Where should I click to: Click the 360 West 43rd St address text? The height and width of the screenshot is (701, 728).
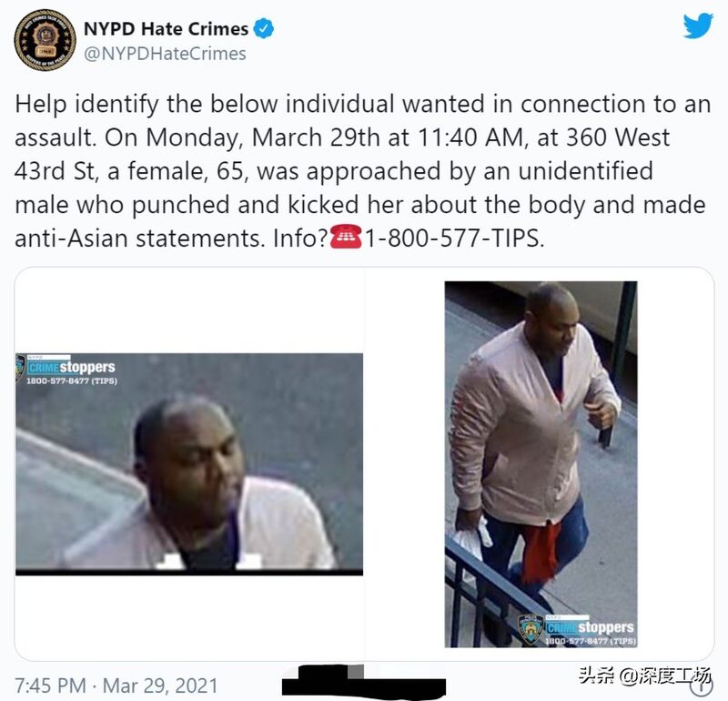click(x=342, y=154)
